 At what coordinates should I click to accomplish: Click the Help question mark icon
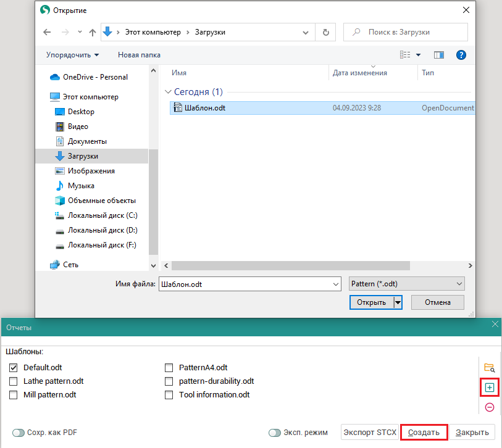461,55
